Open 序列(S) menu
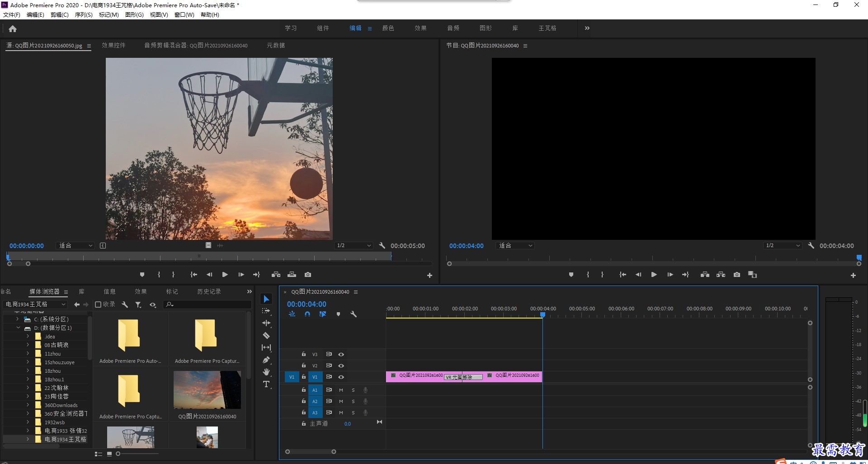The image size is (868, 464). [84, 14]
